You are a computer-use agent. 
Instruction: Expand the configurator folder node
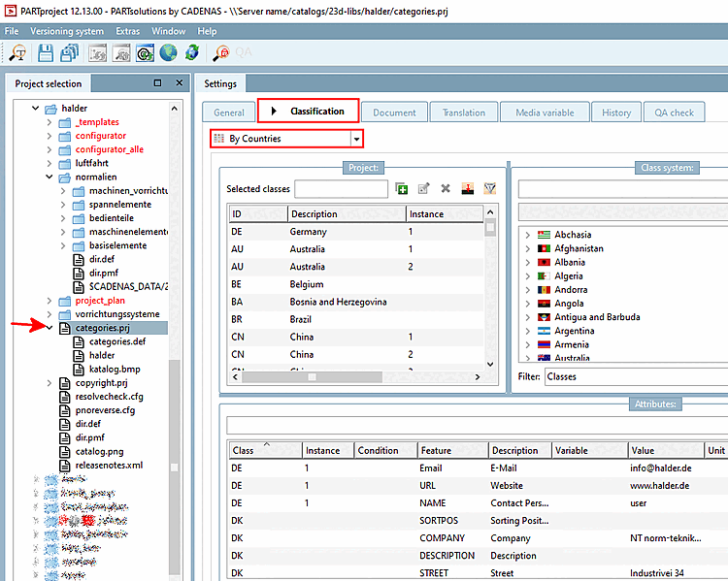(50, 136)
